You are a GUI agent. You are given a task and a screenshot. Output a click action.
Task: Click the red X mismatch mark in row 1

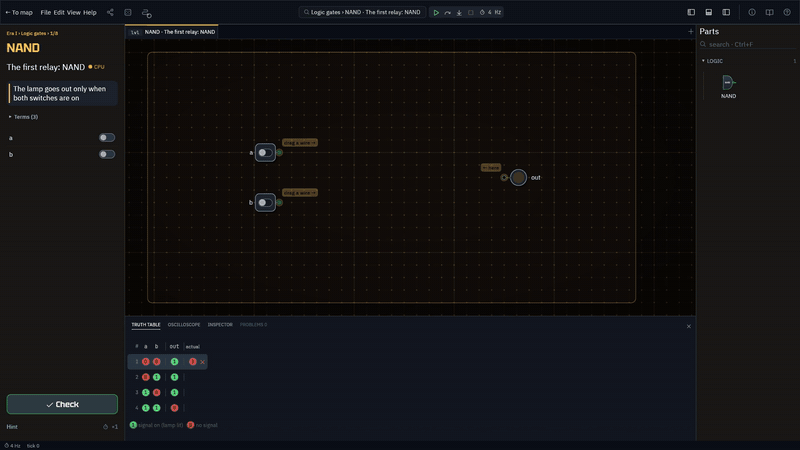click(203, 362)
